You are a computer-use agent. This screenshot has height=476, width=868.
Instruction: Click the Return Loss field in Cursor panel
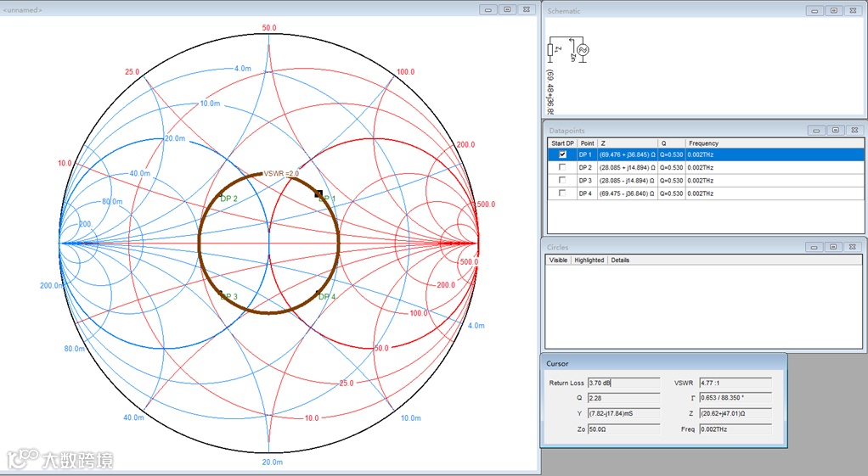[x=623, y=383]
